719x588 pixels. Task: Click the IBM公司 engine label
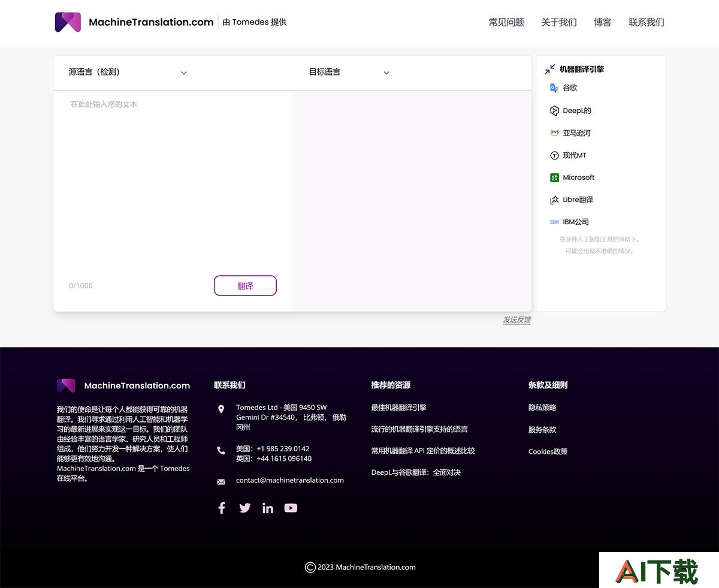point(576,222)
